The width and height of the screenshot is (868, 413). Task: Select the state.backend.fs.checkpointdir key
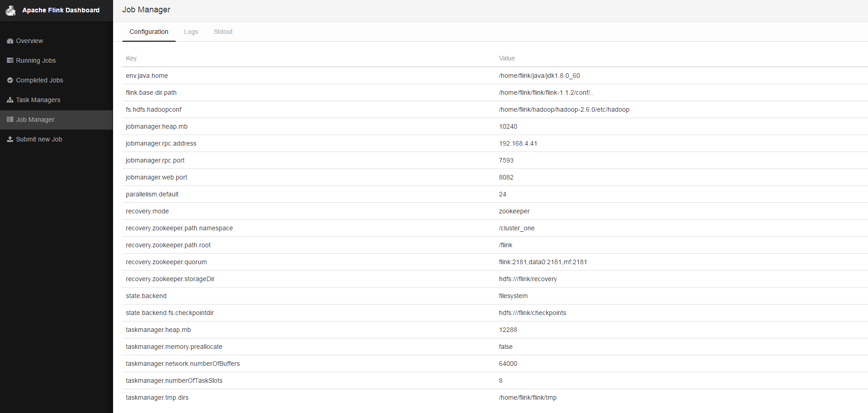tap(170, 313)
